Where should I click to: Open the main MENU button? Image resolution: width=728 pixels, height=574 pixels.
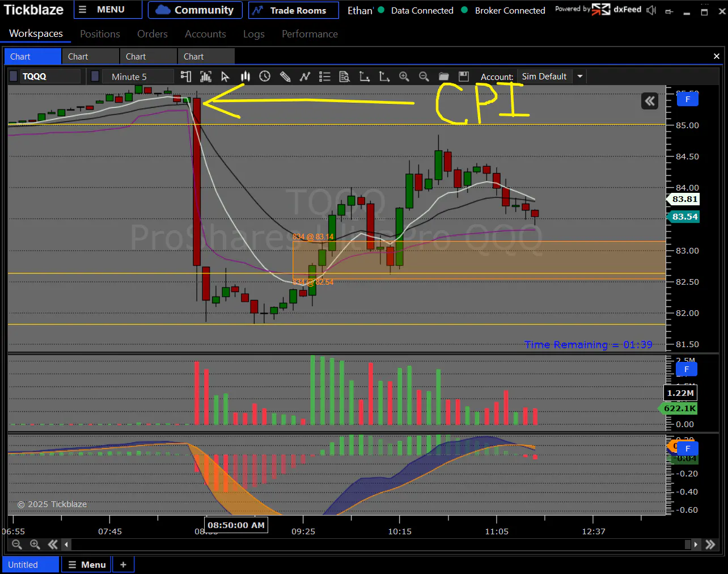[x=108, y=10]
